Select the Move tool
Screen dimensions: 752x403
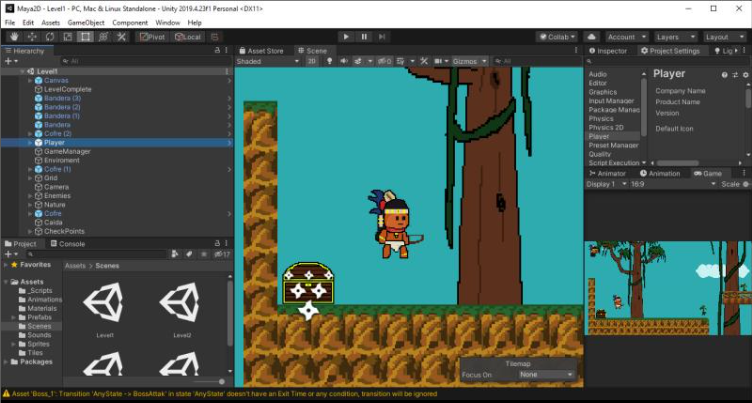tap(30, 37)
